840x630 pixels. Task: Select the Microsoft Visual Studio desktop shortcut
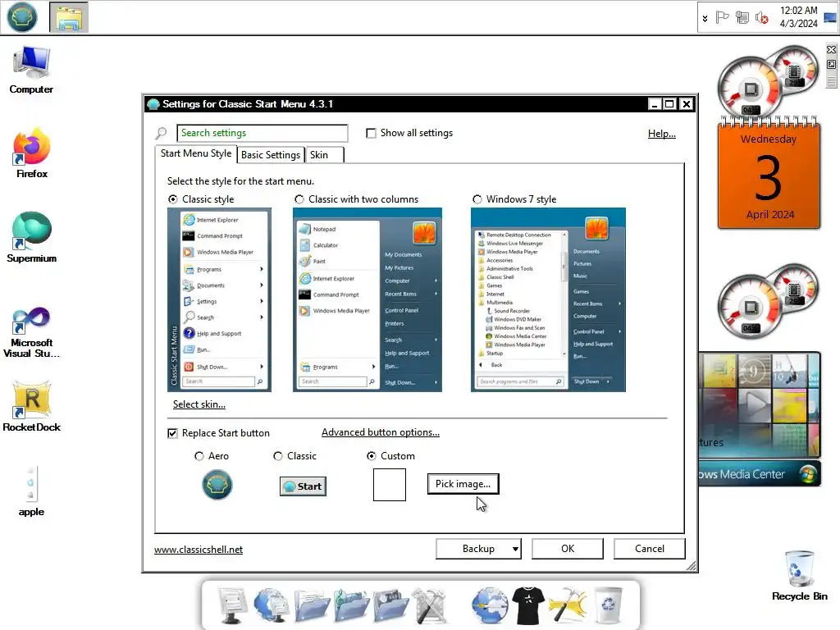[x=32, y=333]
